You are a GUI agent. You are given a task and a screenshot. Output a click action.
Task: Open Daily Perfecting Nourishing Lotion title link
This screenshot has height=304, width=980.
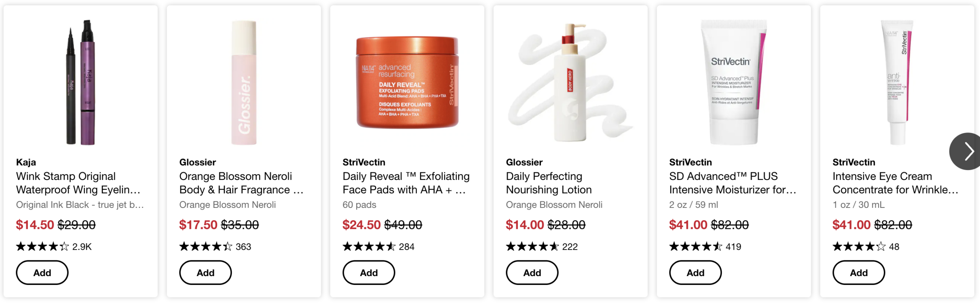tap(549, 183)
